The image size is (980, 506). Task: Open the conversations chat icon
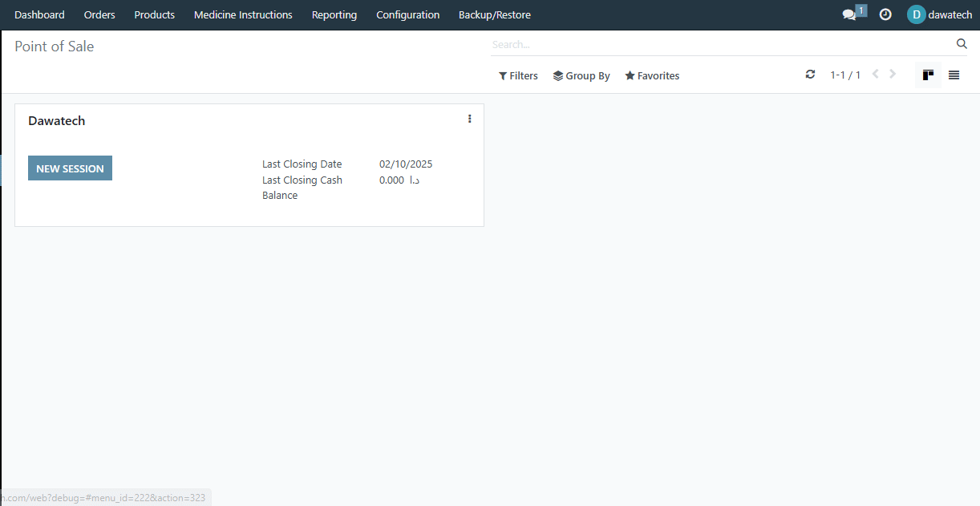coord(849,14)
